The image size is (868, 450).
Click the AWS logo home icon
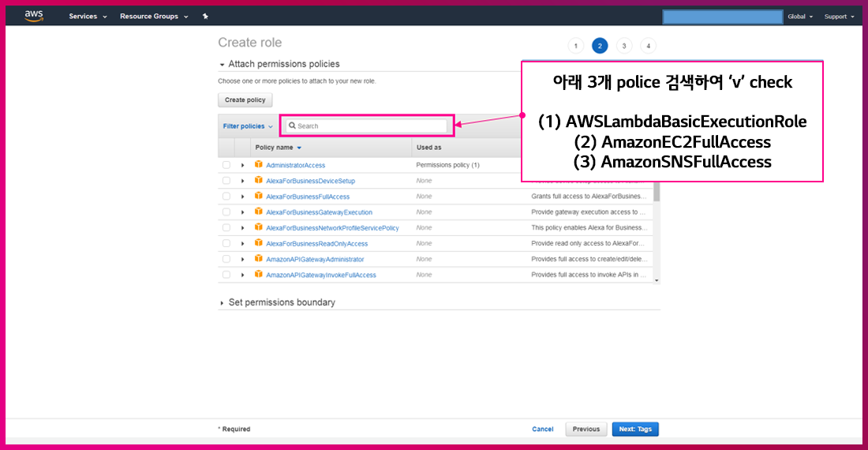(33, 15)
